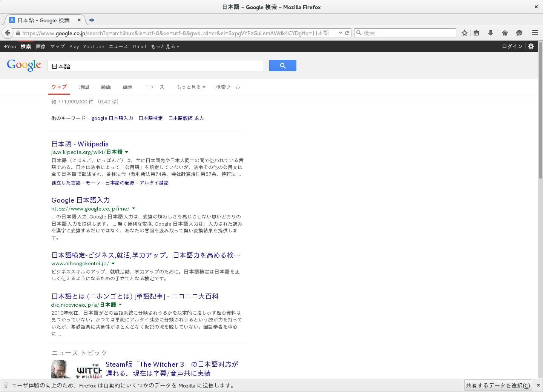Open options arrow for nihongokentei.jp result
The width and height of the screenshot is (543, 392).
click(113, 263)
